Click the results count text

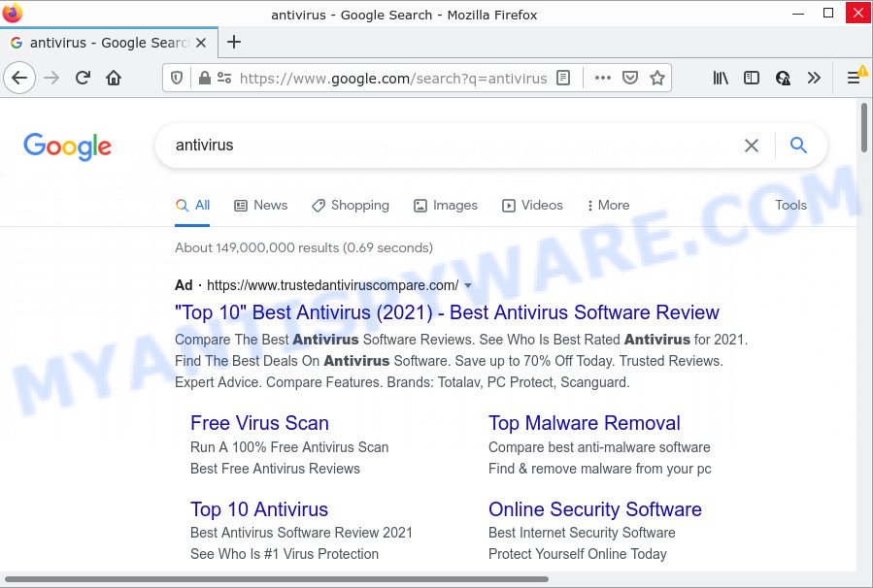tap(303, 248)
